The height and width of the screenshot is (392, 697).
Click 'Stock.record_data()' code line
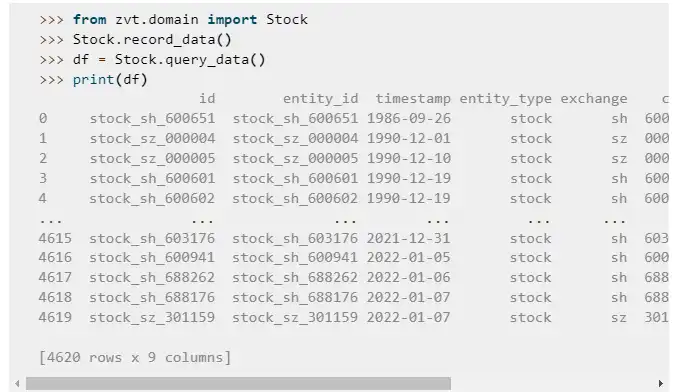tap(152, 40)
